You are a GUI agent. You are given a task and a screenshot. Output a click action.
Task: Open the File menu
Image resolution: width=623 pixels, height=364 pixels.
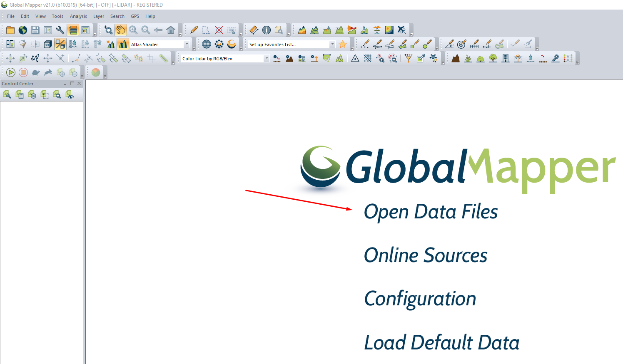coord(11,16)
